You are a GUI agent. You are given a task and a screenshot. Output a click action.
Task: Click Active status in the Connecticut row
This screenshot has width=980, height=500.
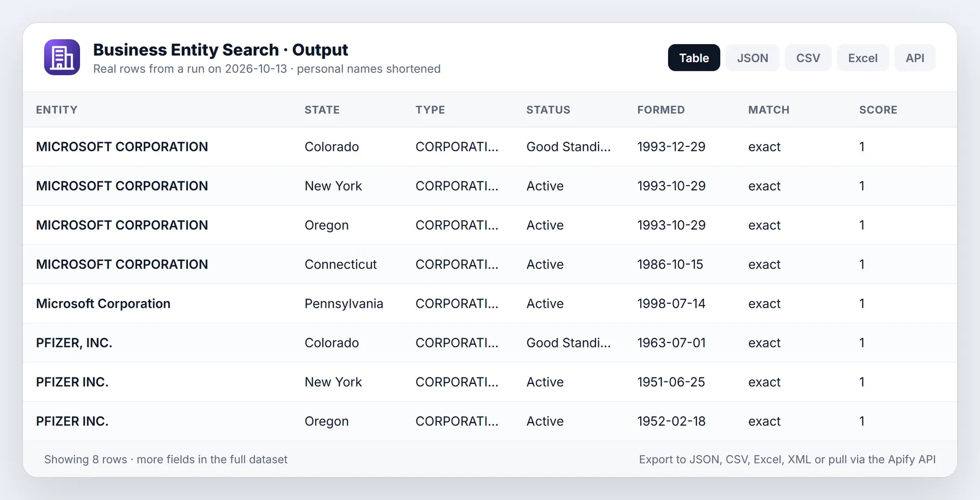[x=545, y=264]
